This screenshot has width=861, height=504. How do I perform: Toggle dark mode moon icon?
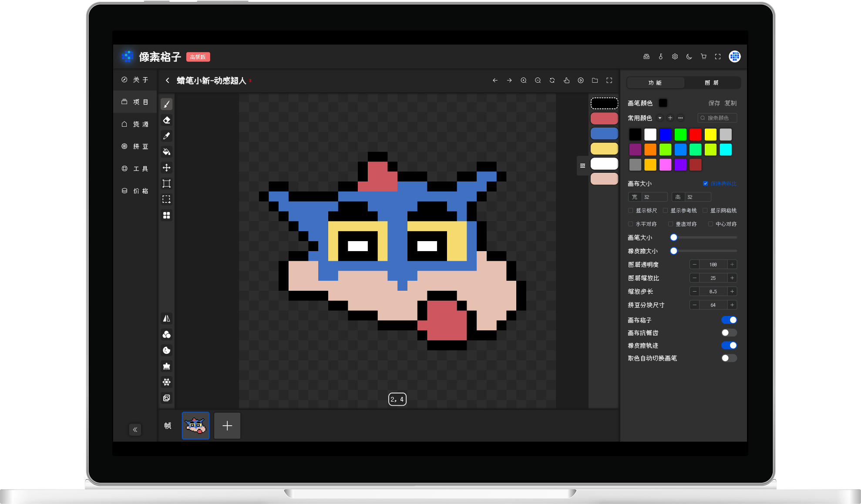tap(689, 57)
